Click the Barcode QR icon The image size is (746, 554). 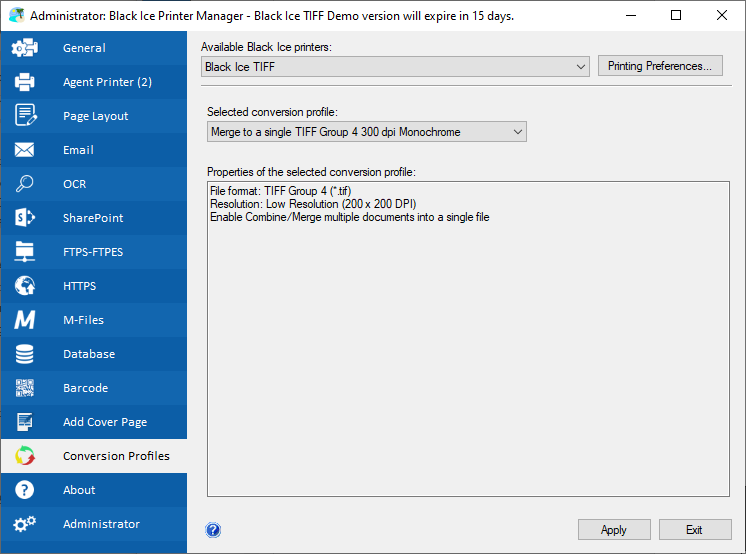coord(25,388)
